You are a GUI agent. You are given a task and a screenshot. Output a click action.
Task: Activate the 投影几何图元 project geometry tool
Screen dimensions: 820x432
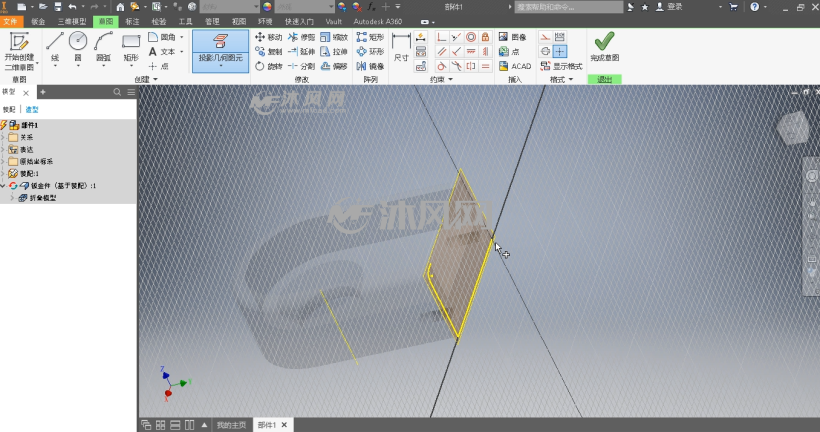(220, 50)
